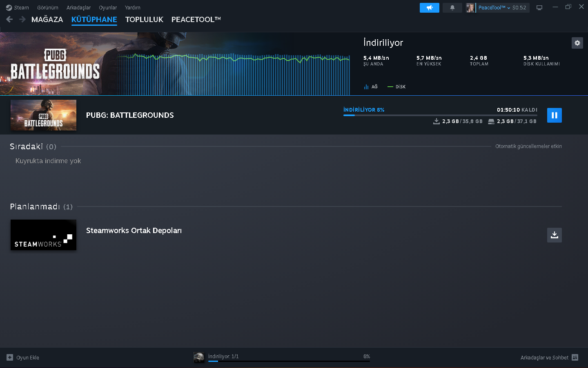The width and height of the screenshot is (588, 368).
Task: Click the PUBG Battlegrounds header banner logo
Action: click(x=55, y=64)
